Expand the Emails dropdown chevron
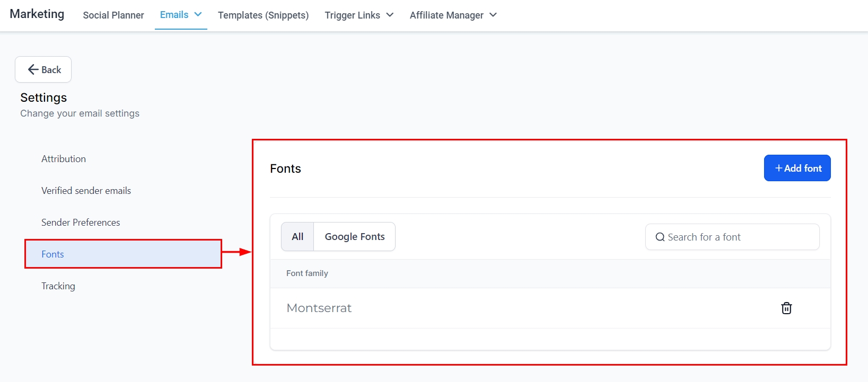Viewport: 868px width, 382px height. click(198, 15)
